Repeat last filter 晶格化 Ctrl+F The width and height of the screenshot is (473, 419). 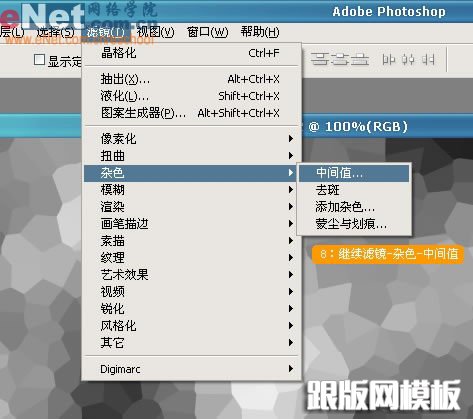click(191, 53)
